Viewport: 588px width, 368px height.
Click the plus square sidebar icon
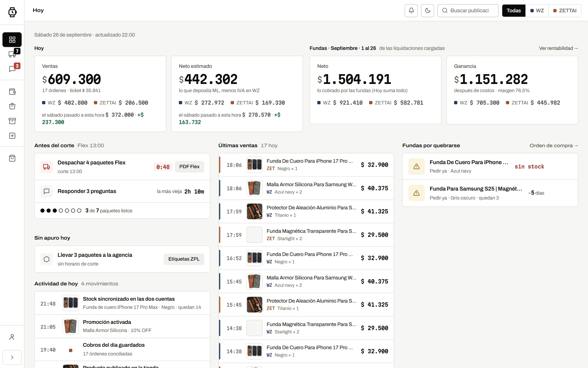tap(12, 136)
